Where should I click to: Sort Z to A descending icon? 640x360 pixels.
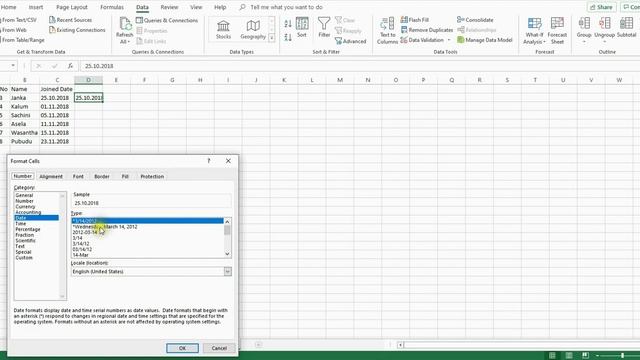(x=288, y=38)
